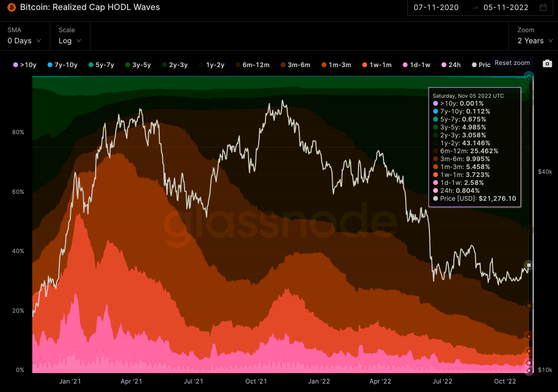Image resolution: width=558 pixels, height=392 pixels.
Task: Toggle the 2y-3y legend series
Action: 175,64
